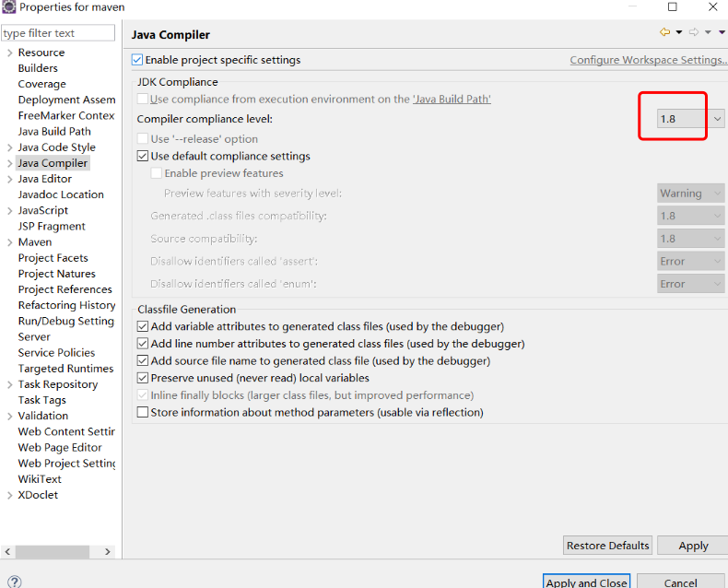Expand the JavaScript node
Viewport: 728px width, 588px height.
pos(10,211)
